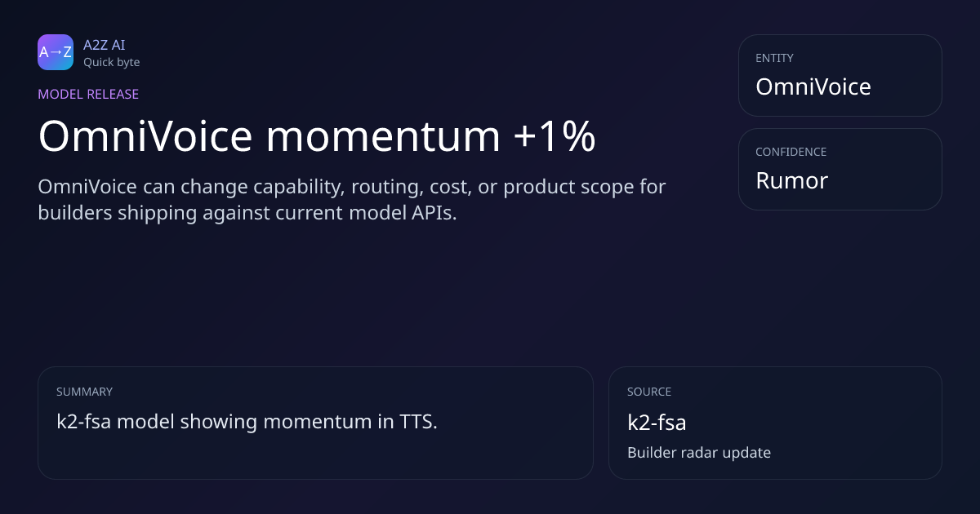Open the MODEL RELEASE category tag
This screenshot has height=514, width=980.
(88, 94)
